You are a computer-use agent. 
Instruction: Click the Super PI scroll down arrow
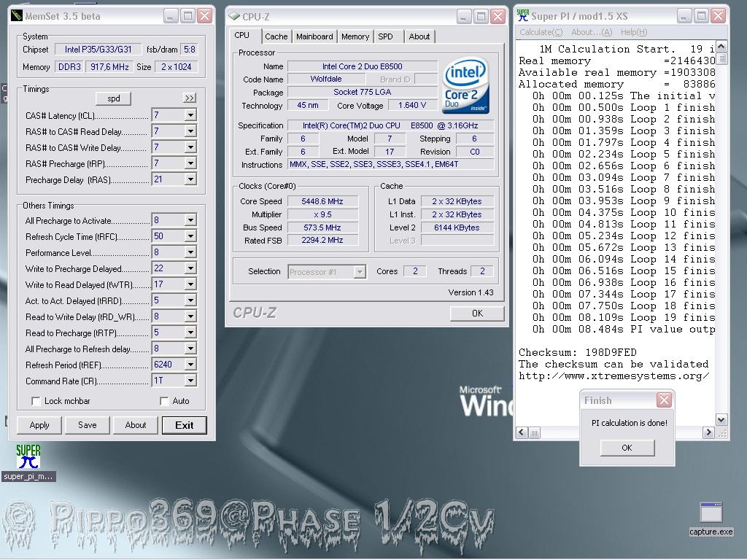click(721, 419)
